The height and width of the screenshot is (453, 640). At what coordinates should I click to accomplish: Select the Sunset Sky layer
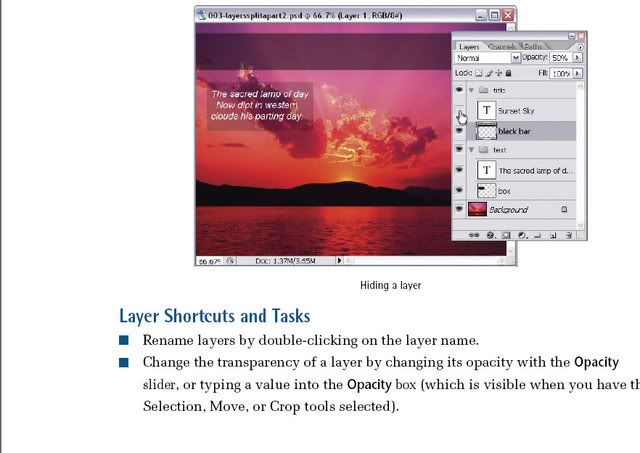tap(516, 111)
